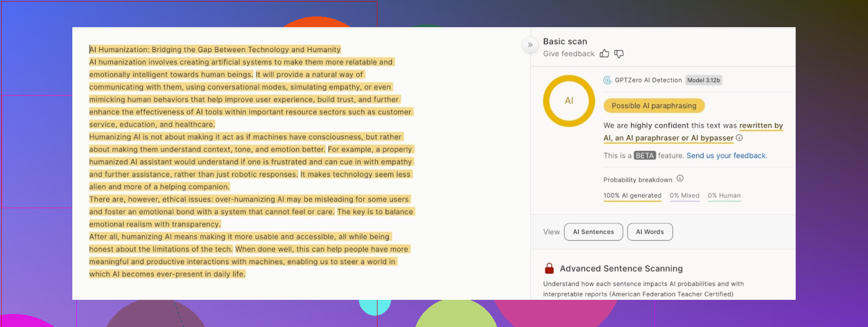Click the info icon beside AI bypasser

(739, 138)
